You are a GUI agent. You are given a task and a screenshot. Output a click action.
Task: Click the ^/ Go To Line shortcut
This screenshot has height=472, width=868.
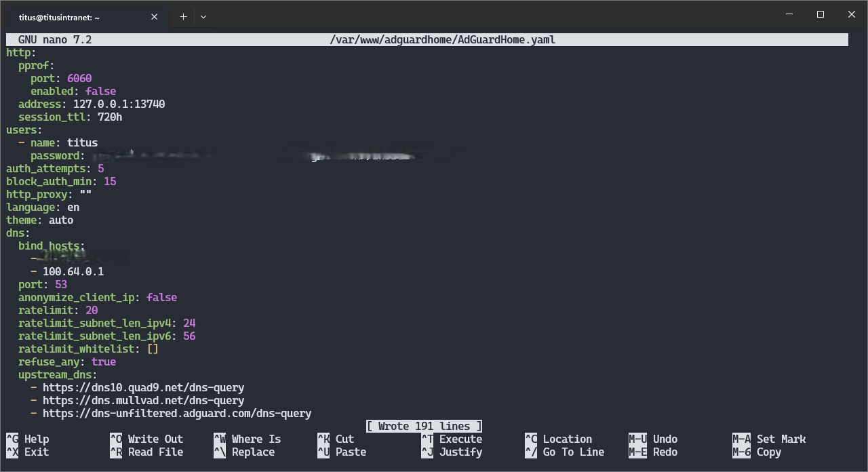coord(564,452)
